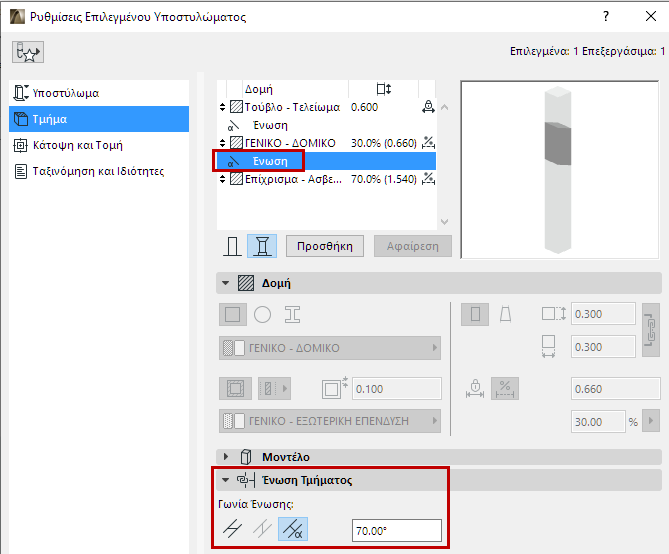Expand the Μοντέλο panel
Screen dimensions: 669x554
(x=226, y=457)
